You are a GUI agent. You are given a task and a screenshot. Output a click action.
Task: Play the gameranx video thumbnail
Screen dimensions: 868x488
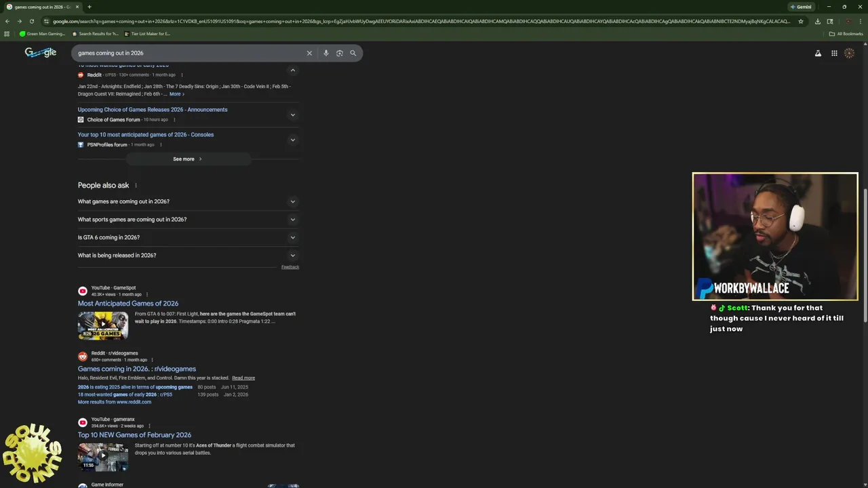103,457
